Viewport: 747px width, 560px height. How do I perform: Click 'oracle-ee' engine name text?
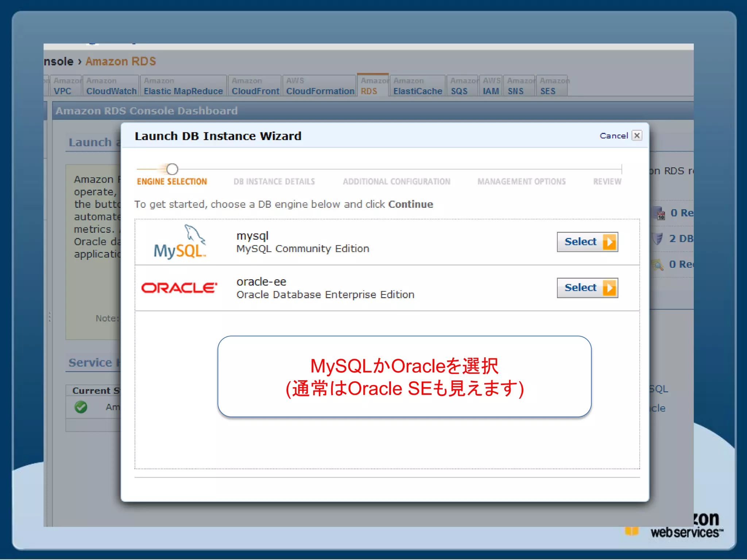[261, 282]
